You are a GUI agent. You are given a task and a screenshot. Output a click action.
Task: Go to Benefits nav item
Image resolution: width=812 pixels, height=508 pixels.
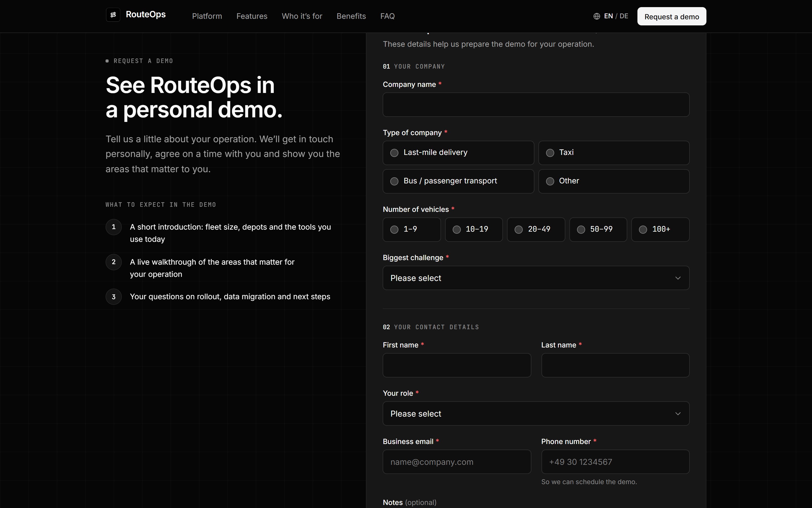coord(351,16)
